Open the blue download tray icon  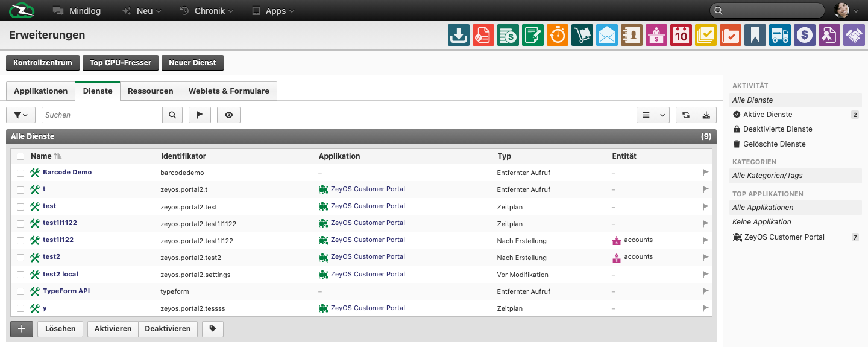coord(459,35)
